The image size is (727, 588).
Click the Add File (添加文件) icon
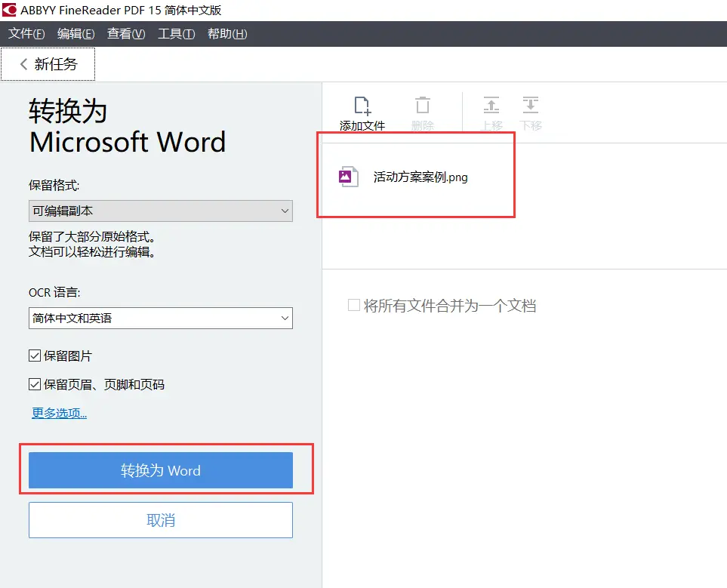point(362,106)
